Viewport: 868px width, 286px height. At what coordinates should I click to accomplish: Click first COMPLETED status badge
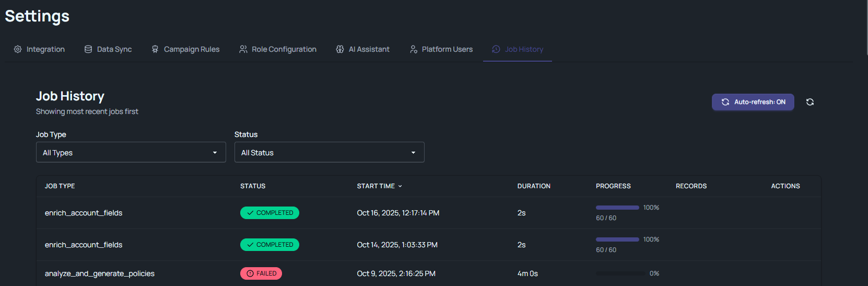pos(269,213)
